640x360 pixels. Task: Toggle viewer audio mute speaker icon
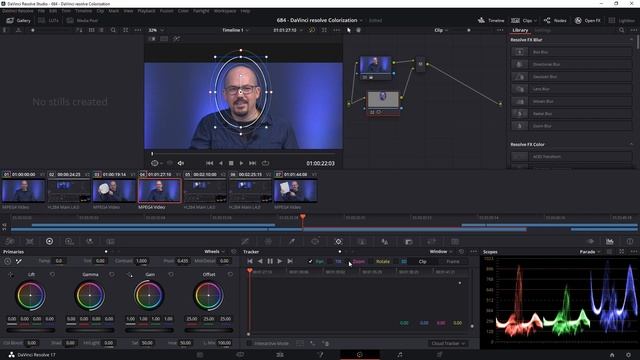coord(181,163)
